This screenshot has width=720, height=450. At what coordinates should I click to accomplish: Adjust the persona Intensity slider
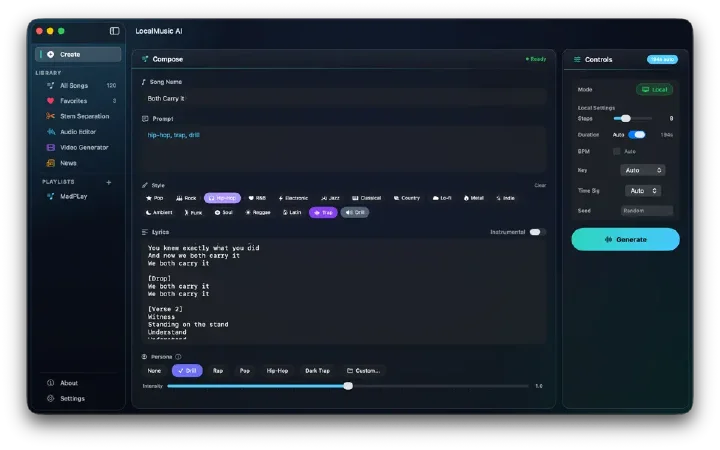click(x=348, y=386)
